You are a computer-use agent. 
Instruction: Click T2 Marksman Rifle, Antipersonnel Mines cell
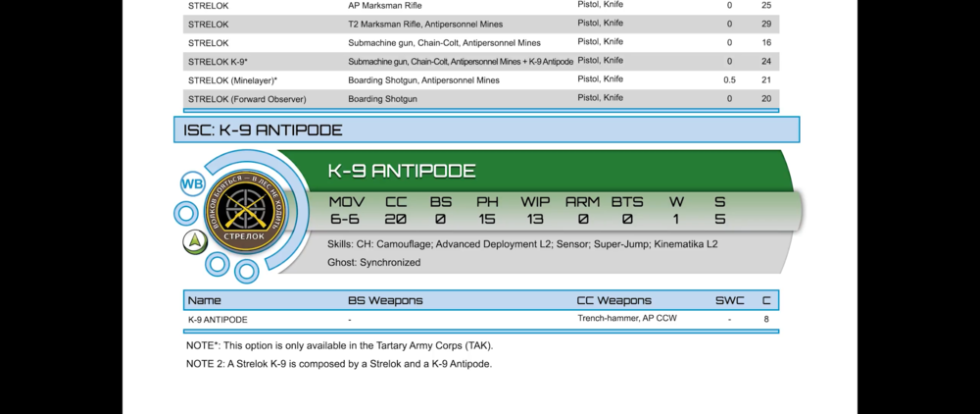coord(425,25)
